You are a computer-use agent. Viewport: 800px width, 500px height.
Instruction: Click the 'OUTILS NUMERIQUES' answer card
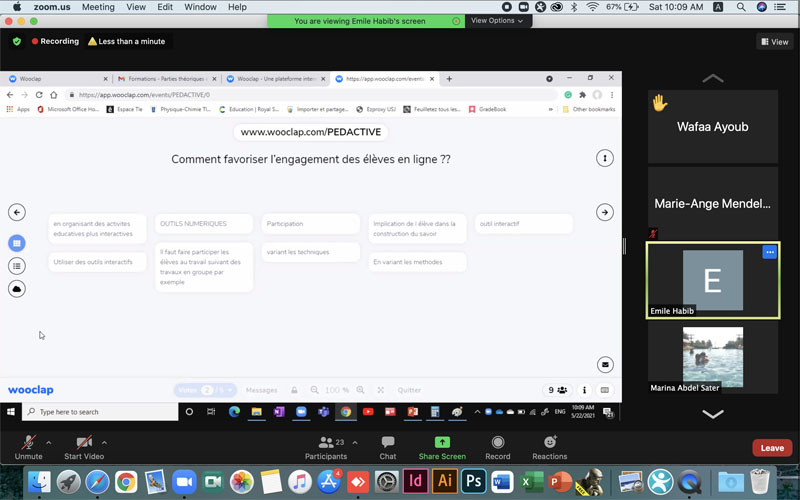[x=204, y=223]
